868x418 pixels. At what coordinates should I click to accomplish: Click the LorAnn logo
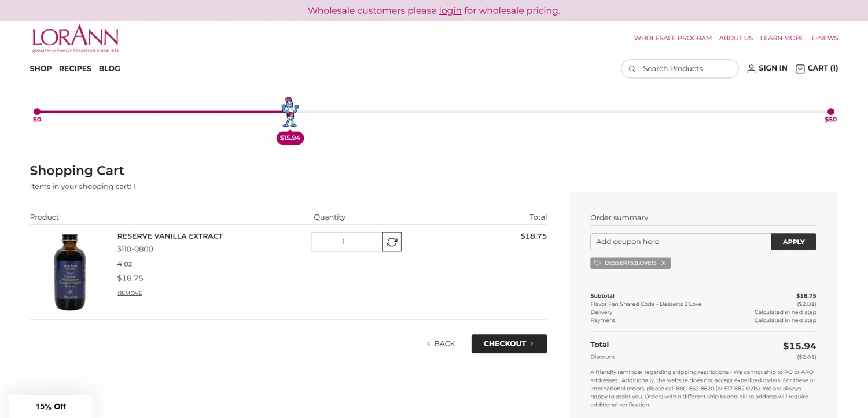pyautogui.click(x=75, y=39)
